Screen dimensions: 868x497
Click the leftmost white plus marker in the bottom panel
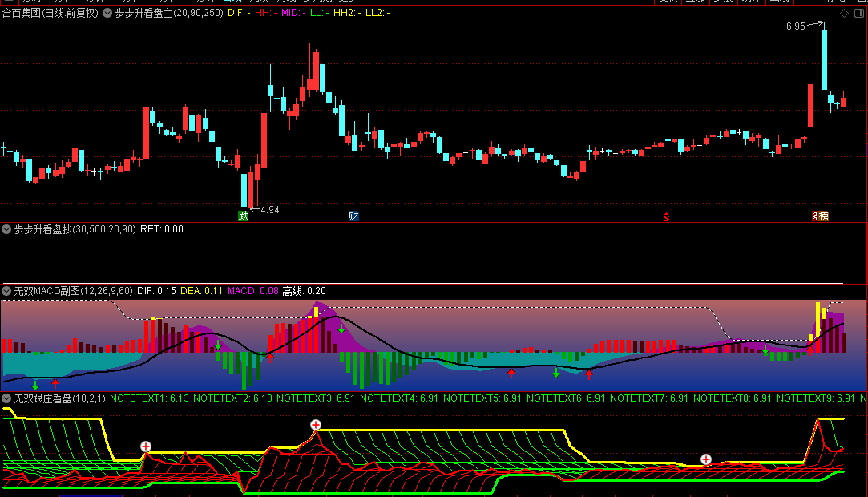pyautogui.click(x=146, y=446)
